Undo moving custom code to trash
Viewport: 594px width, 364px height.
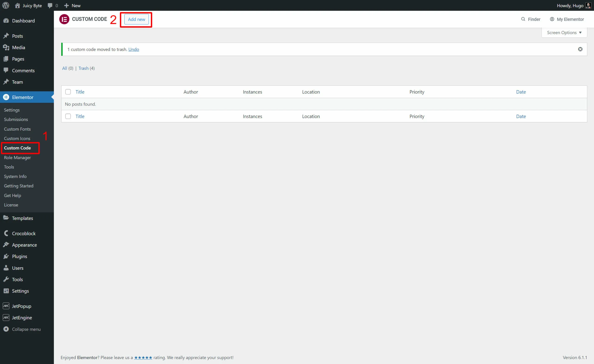pos(134,49)
